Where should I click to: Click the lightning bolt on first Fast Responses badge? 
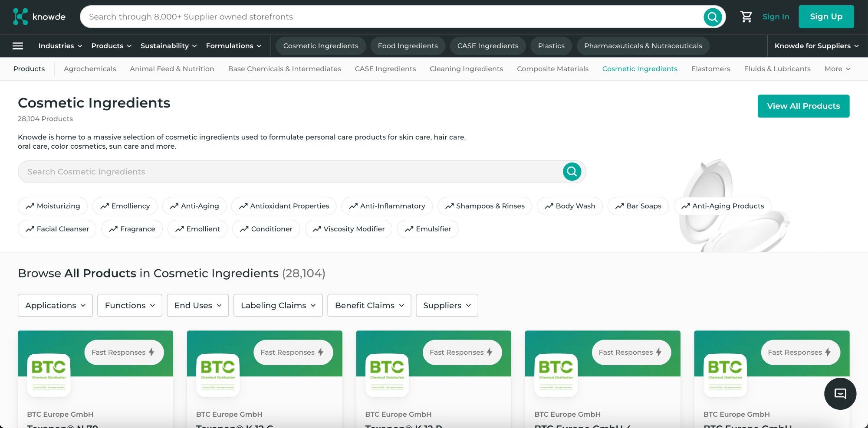pos(151,352)
